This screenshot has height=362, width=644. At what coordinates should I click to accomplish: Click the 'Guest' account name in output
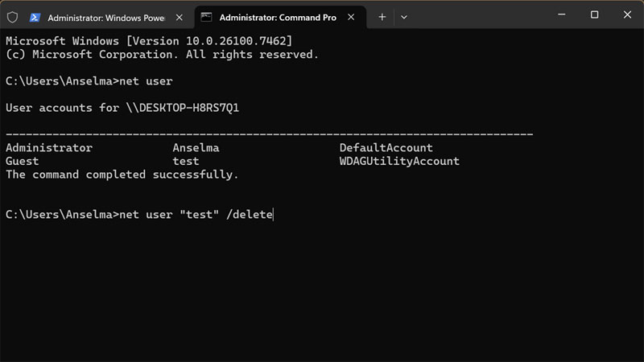(x=22, y=161)
